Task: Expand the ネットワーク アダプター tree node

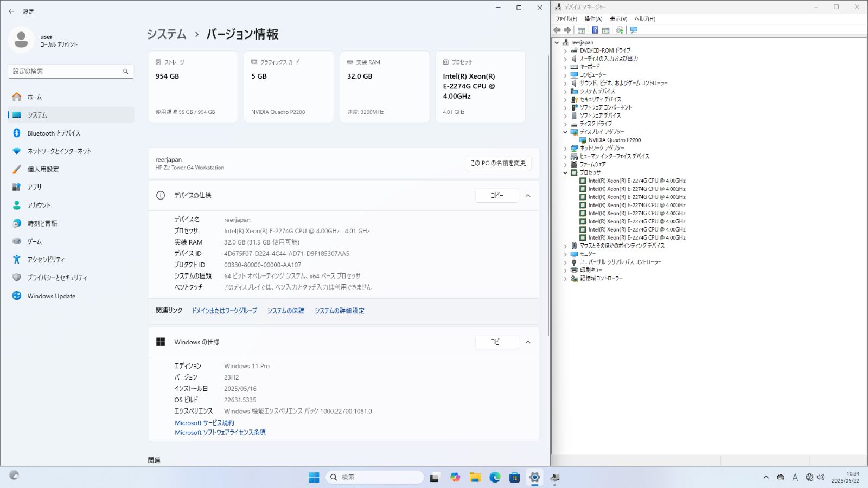Action: coord(565,148)
